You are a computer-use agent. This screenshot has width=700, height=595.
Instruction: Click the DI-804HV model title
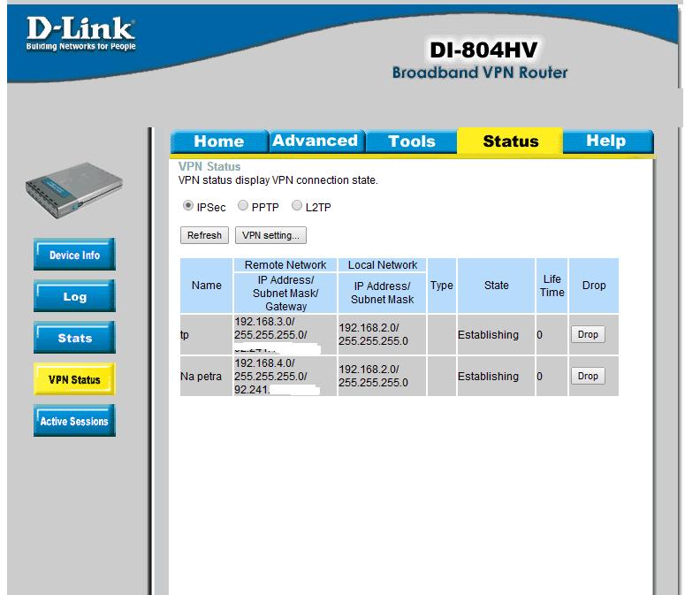click(x=483, y=50)
